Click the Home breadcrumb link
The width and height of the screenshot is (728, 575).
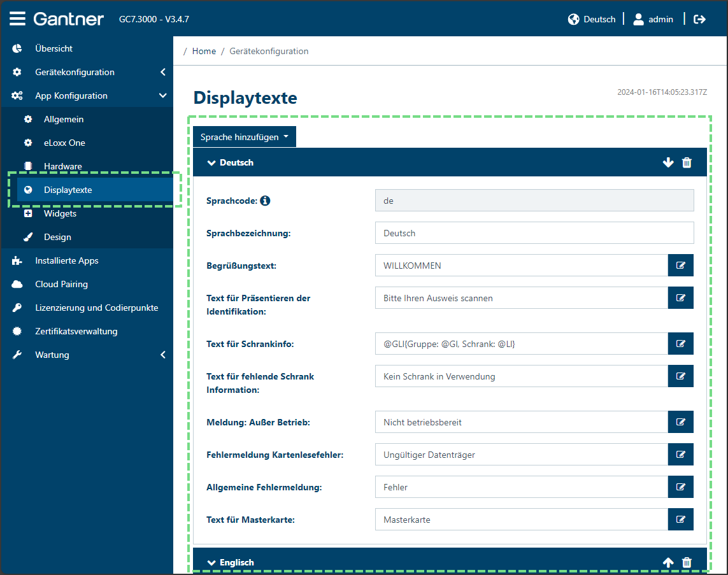coord(204,51)
